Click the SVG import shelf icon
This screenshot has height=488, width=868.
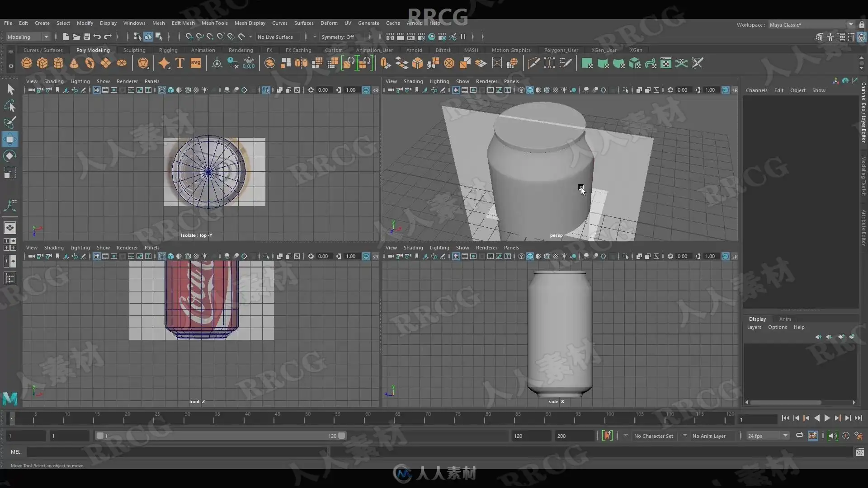[196, 63]
